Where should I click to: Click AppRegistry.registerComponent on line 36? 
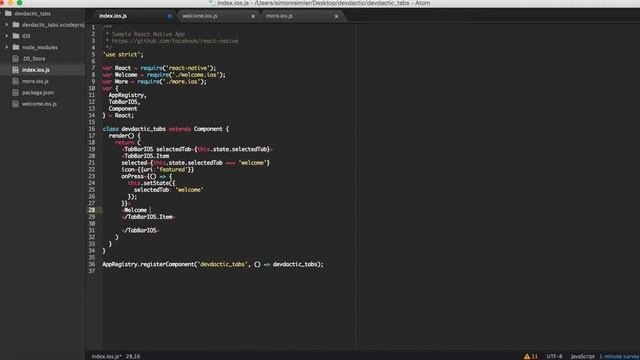click(x=148, y=264)
